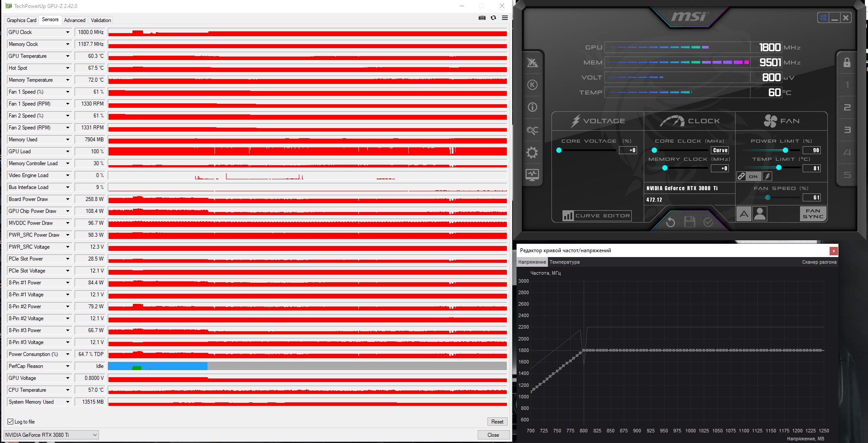Image resolution: width=868 pixels, height=443 pixels.
Task: Expand the PerfCap Reason dropdown
Action: point(68,366)
